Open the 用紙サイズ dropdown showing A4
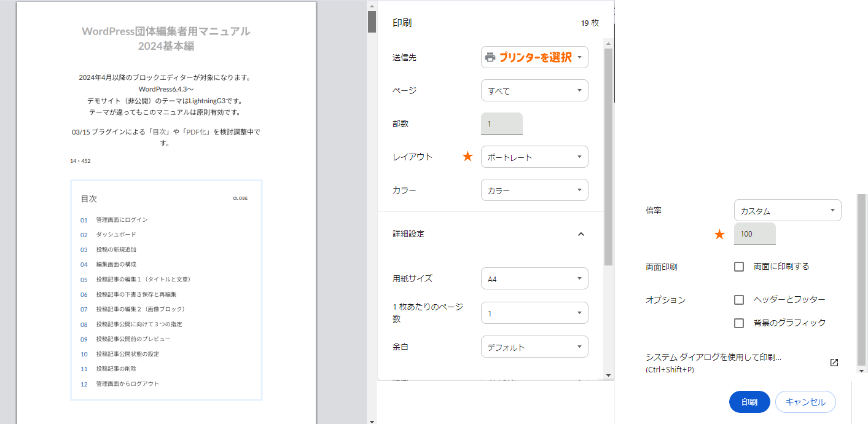 point(534,279)
